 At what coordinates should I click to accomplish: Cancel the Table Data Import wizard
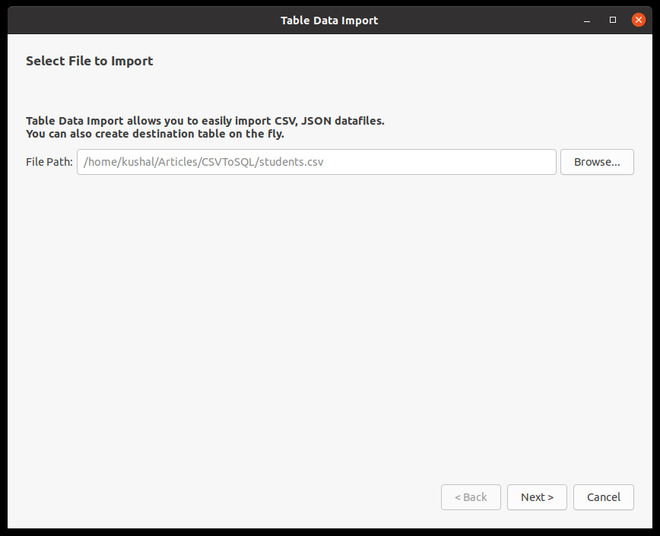(603, 497)
